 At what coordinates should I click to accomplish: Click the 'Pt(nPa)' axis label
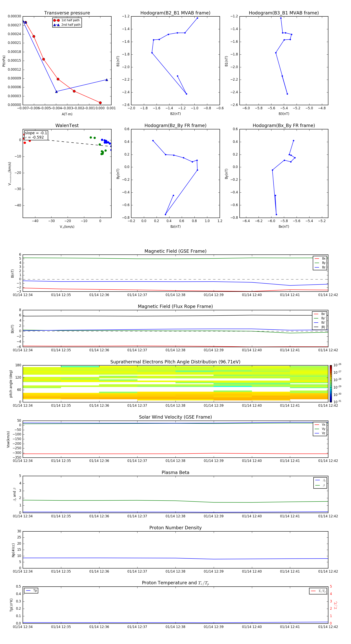[x=4, y=61]
